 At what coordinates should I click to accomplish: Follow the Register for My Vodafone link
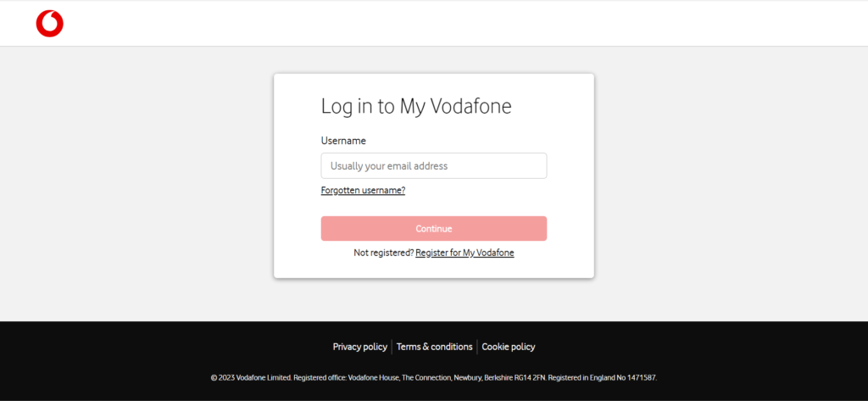tap(465, 253)
